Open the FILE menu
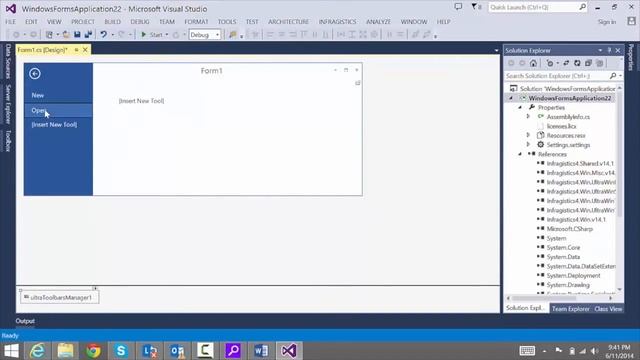The image size is (640, 360). pos(11,22)
